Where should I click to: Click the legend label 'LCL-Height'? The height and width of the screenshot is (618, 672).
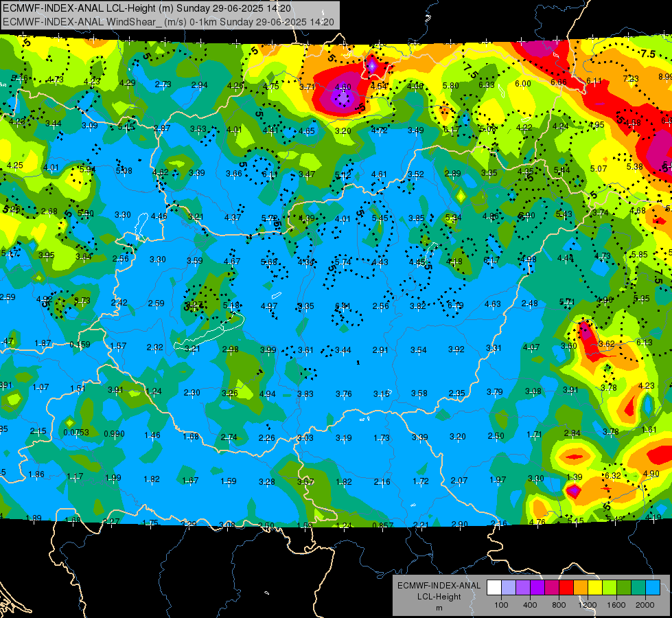pos(439,597)
